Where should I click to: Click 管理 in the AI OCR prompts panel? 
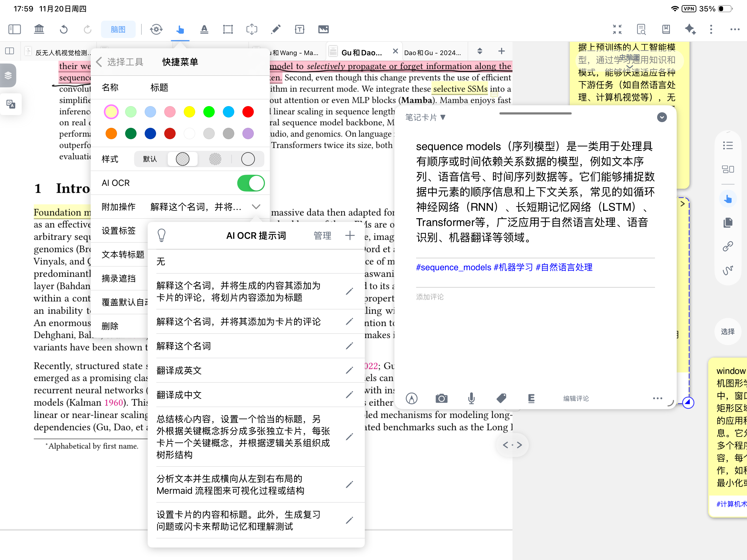[x=322, y=236]
